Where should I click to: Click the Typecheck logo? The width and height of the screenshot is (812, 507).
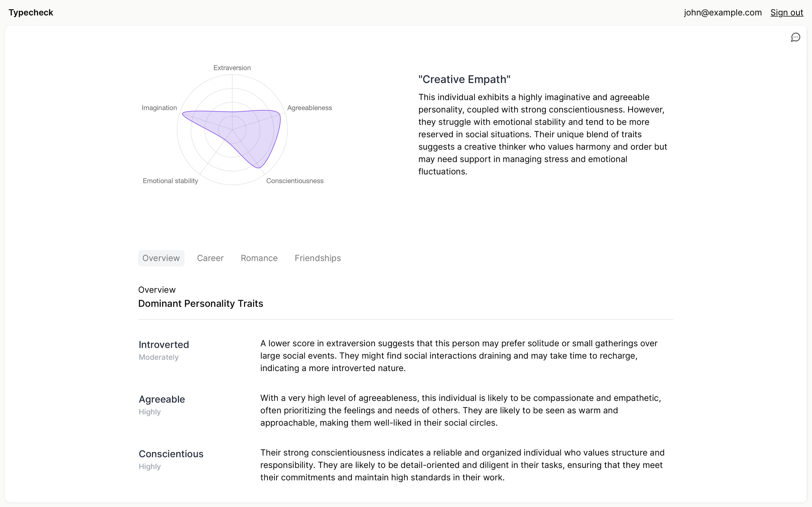tap(31, 13)
